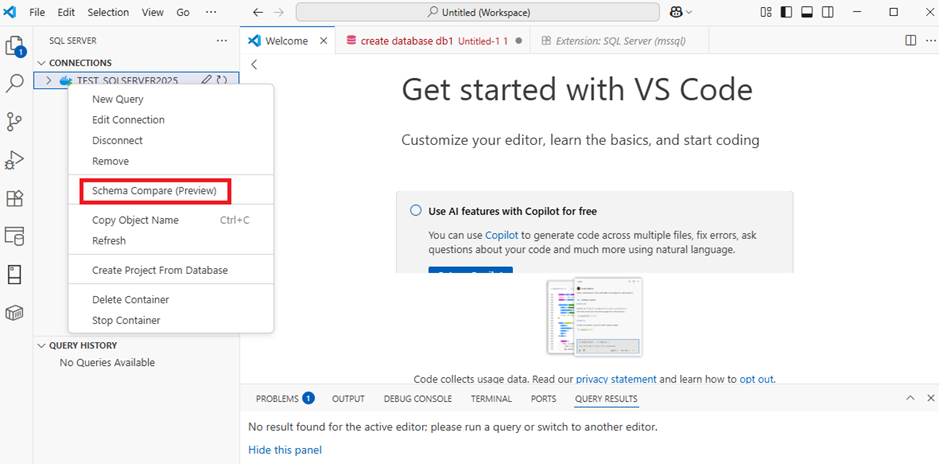Open the DEBUG CONSOLE tab
Image resolution: width=939 pixels, height=464 pixels.
(418, 398)
